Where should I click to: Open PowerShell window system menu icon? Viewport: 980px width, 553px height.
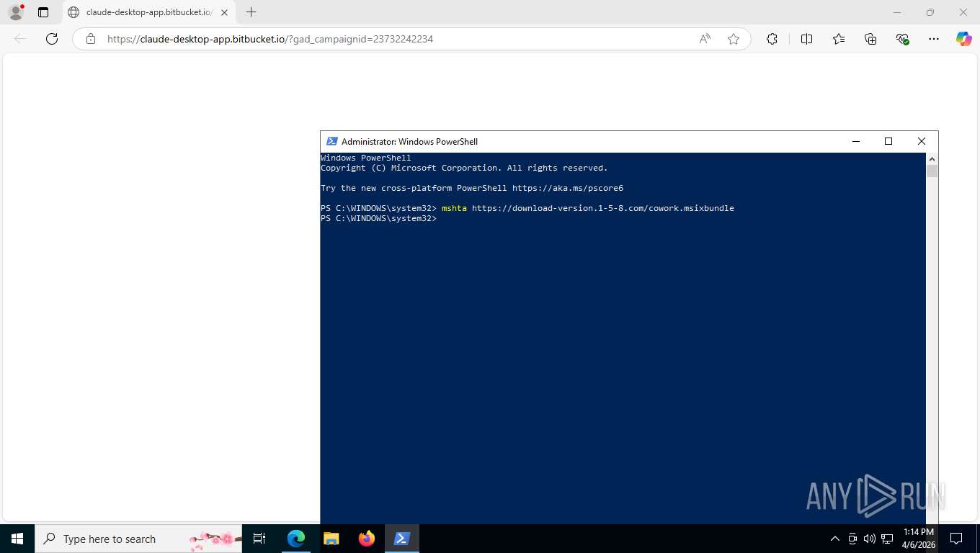331,142
